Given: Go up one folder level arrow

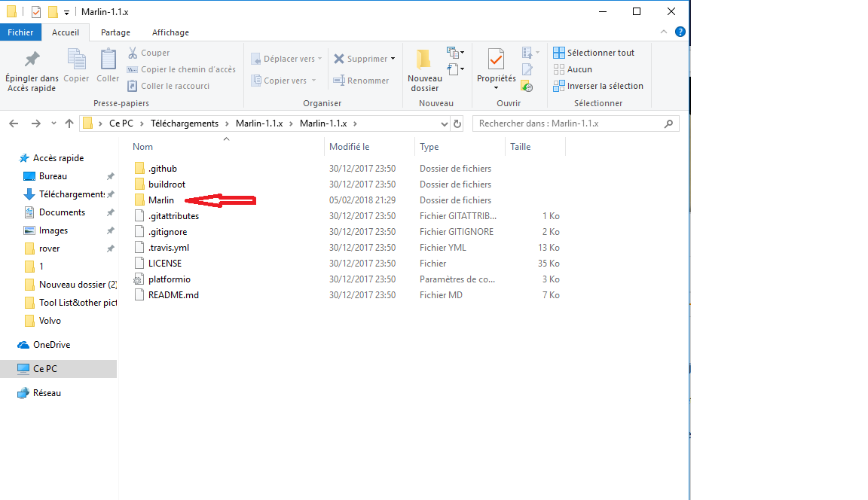Looking at the screenshot, I should pos(69,123).
